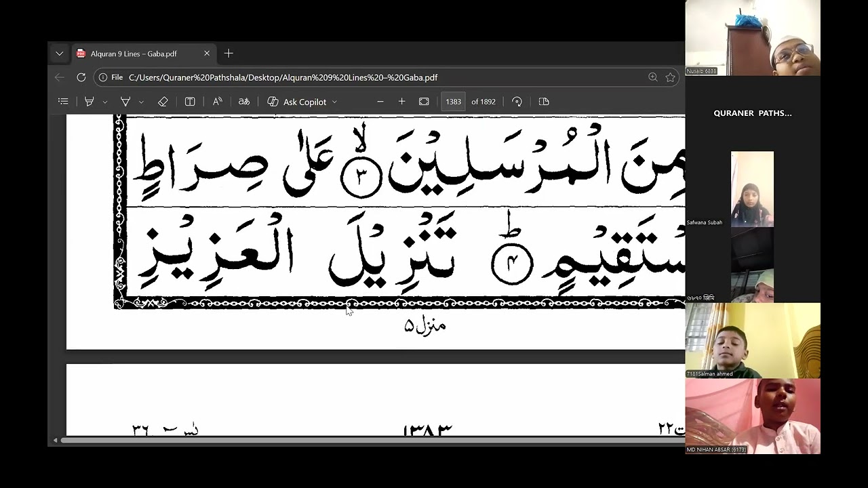Select the QURANER PATHS... participant tile
This screenshot has width=868, height=488.
[x=753, y=113]
